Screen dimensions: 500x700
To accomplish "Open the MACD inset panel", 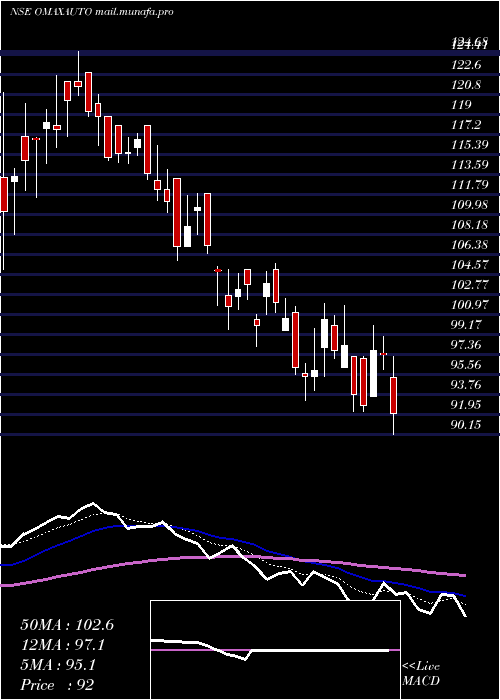I will point(275,650).
